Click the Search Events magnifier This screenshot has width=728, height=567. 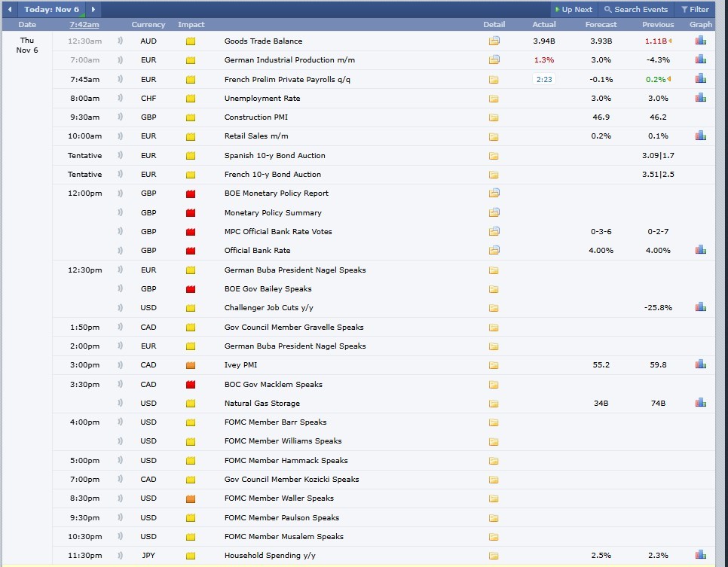pyautogui.click(x=608, y=10)
